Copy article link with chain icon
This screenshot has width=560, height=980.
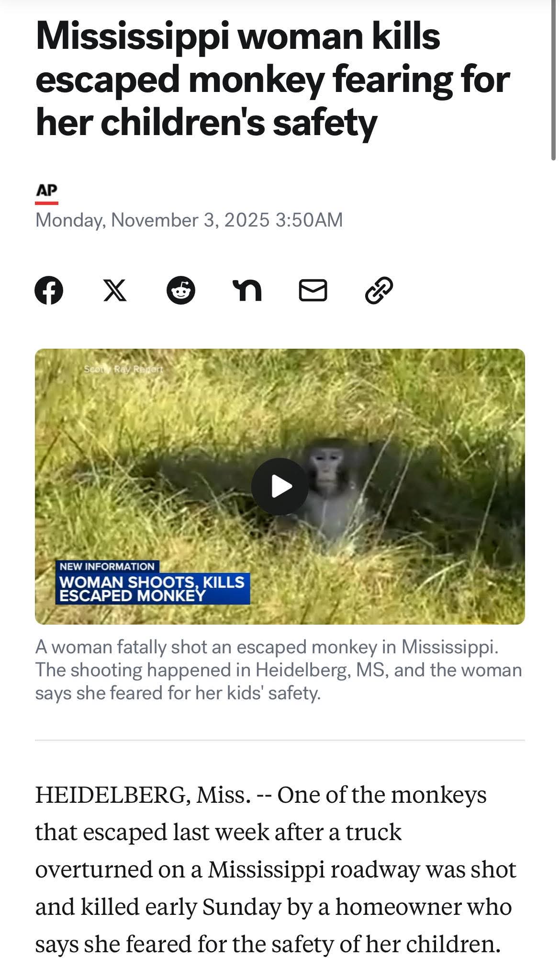pyautogui.click(x=379, y=290)
